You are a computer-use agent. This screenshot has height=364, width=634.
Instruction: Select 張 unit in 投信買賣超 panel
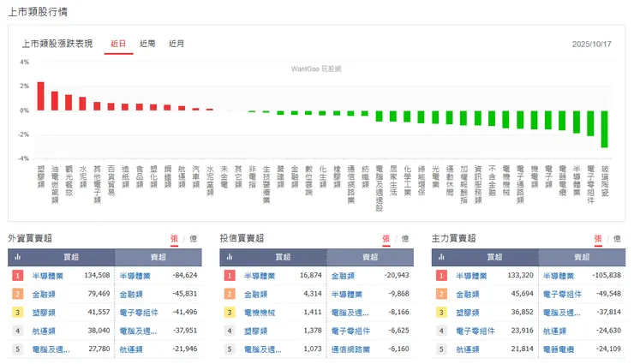point(386,238)
